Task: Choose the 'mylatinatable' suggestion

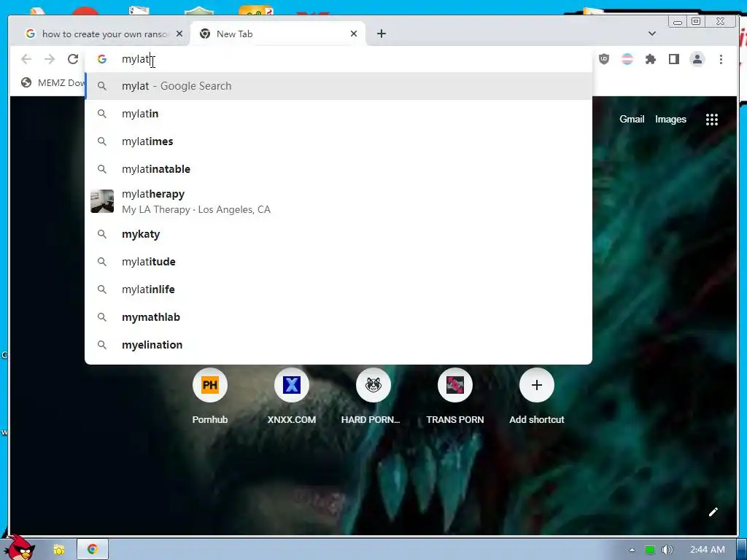Action: tap(338, 169)
